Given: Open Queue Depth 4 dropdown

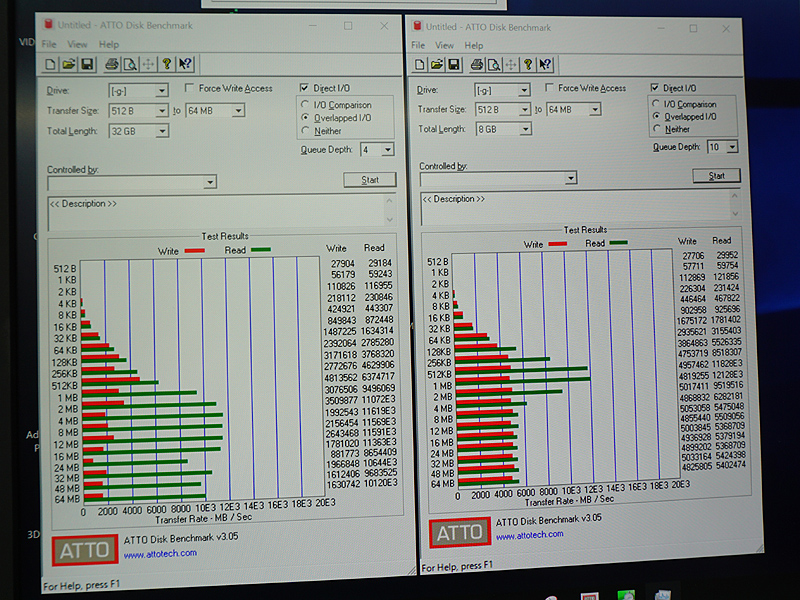Looking at the screenshot, I should pyautogui.click(x=388, y=149).
